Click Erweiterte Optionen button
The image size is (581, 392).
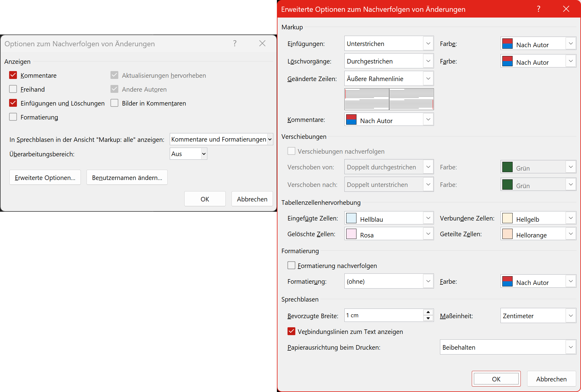(x=45, y=178)
